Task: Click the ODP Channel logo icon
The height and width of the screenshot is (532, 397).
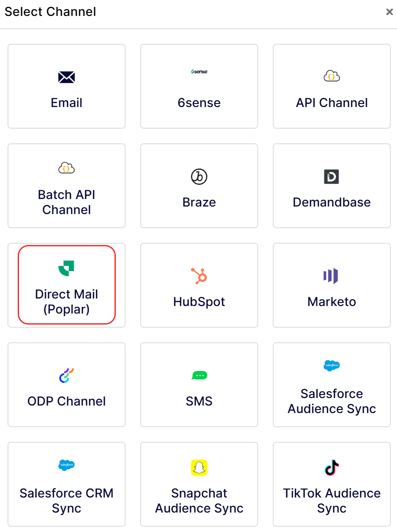Action: (x=66, y=375)
